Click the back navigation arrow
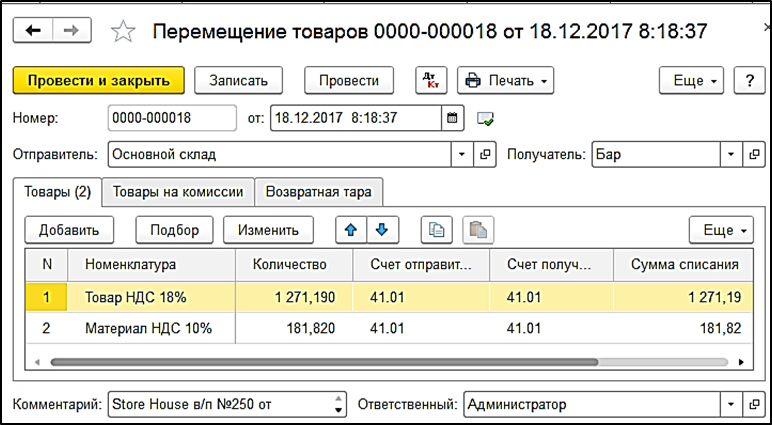This screenshot has height=425, width=772. pos(33,31)
